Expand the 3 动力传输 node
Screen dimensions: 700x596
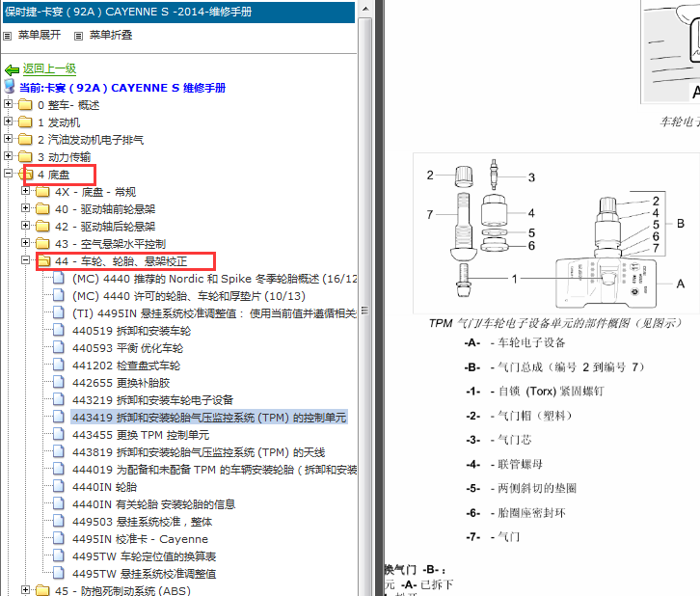pyautogui.click(x=8, y=156)
